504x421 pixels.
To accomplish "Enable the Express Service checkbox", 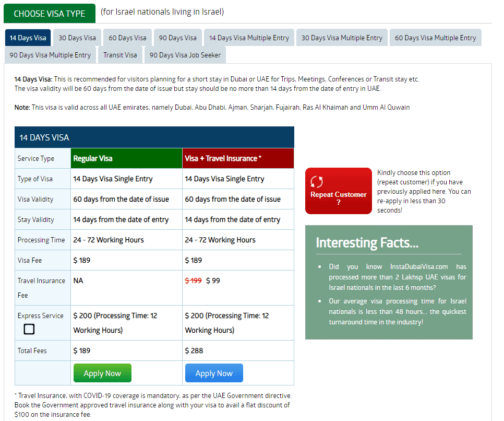I will tap(29, 329).
